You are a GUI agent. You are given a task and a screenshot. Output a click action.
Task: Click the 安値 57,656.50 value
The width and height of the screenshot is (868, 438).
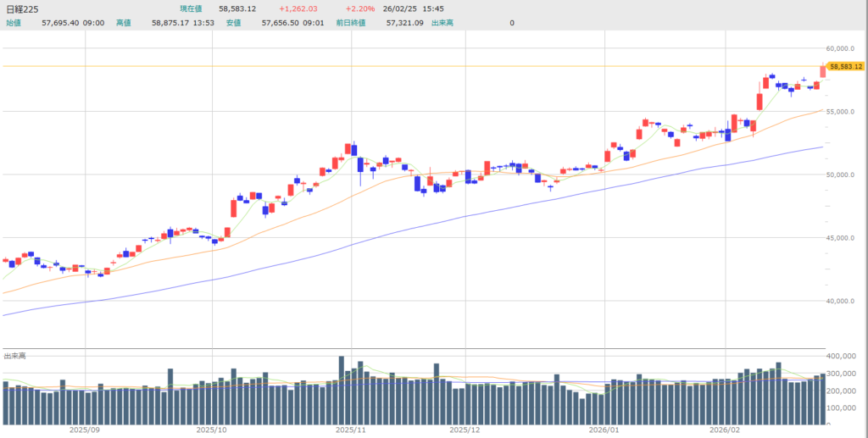pyautogui.click(x=281, y=22)
